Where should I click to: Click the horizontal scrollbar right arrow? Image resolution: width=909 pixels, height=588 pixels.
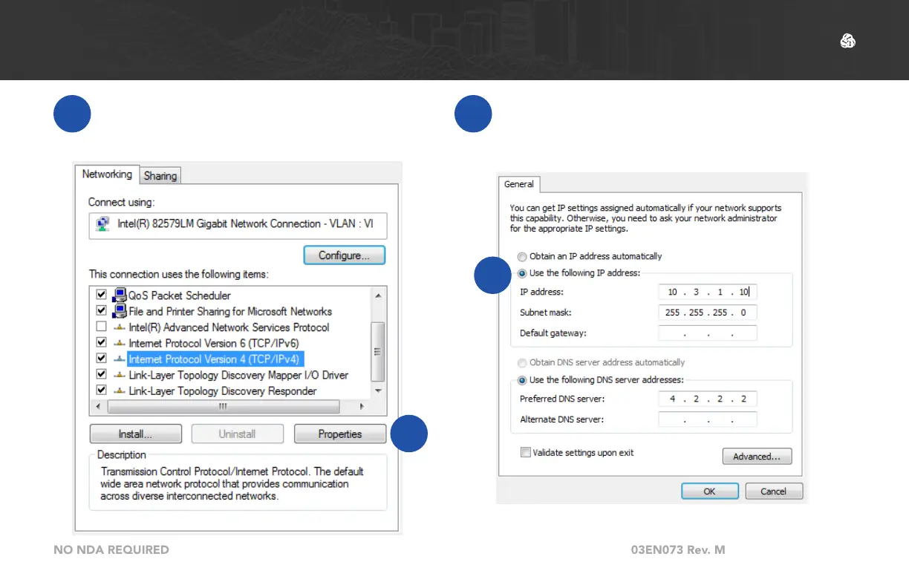(362, 407)
